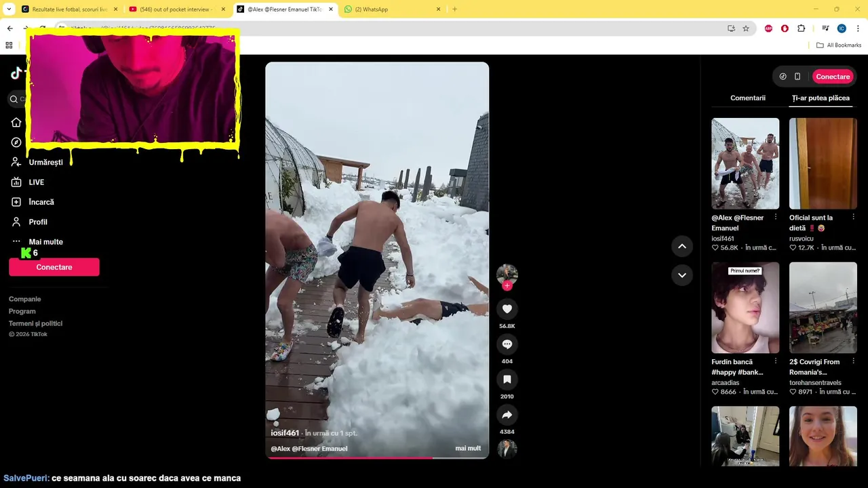Click the @Alex @Flesner Emanuel video caption
Image resolution: width=868 pixels, height=488 pixels.
click(309, 449)
